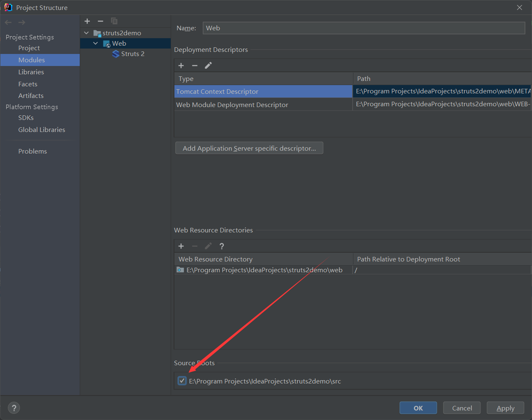Open the SDKs settings page

pyautogui.click(x=26, y=118)
